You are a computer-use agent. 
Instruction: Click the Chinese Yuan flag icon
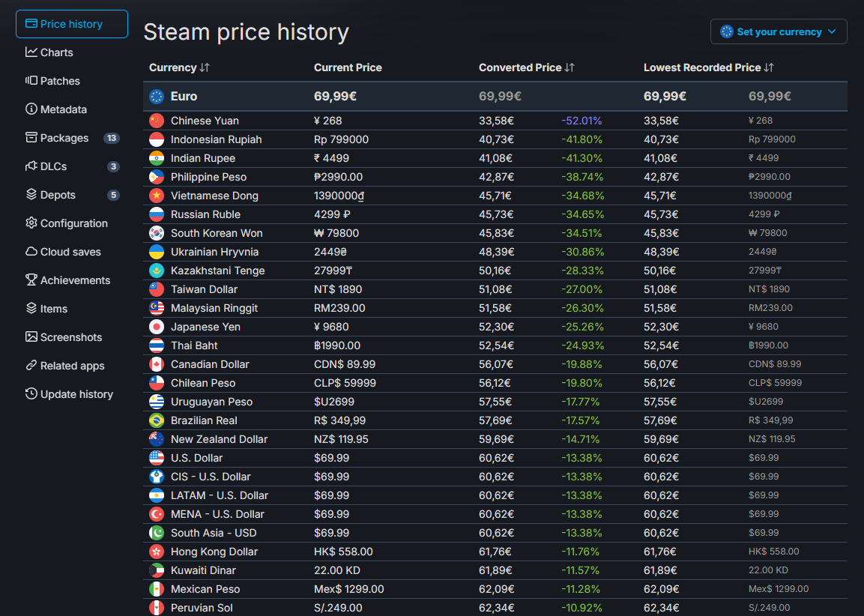pyautogui.click(x=157, y=120)
